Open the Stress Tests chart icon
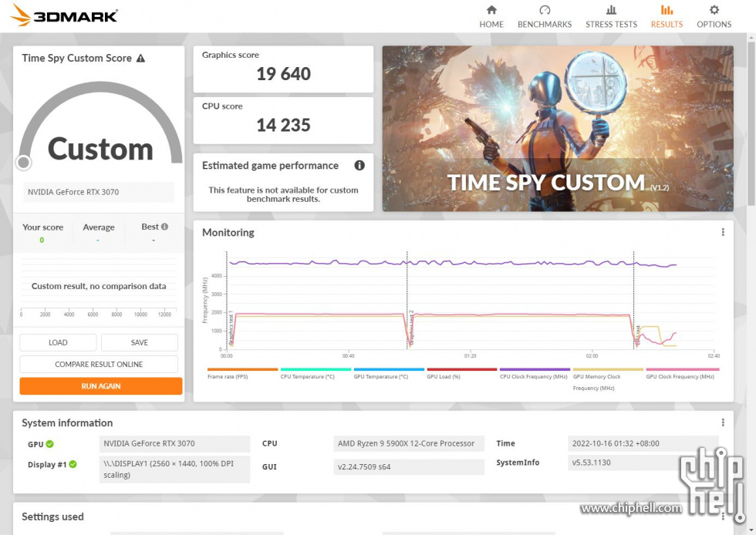This screenshot has height=535, width=756. pyautogui.click(x=611, y=10)
